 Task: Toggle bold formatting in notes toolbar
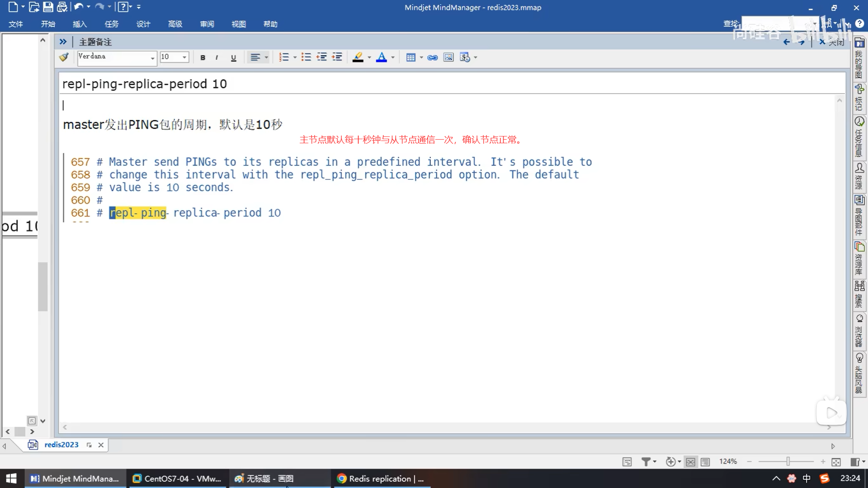203,57
